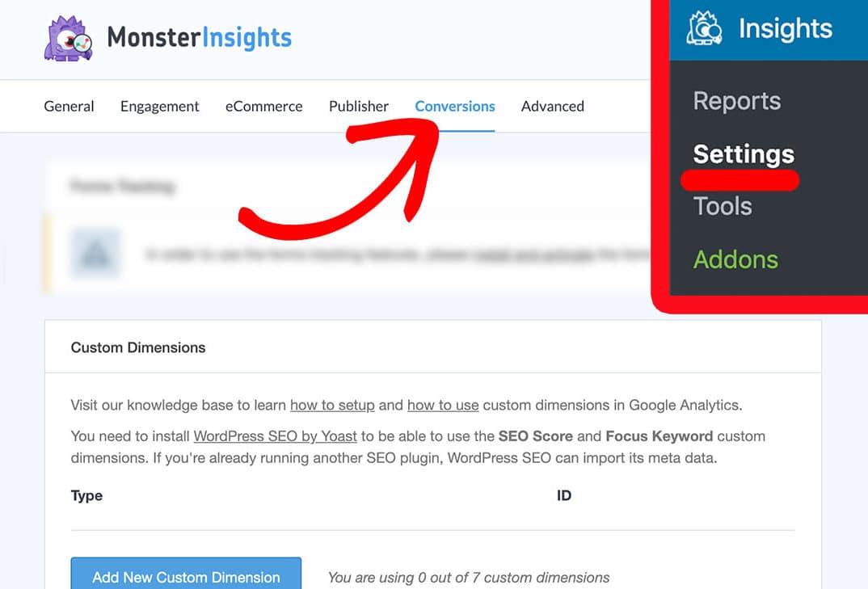Open the eCommerce tab
Screen dimensions: 868x589
(x=264, y=107)
